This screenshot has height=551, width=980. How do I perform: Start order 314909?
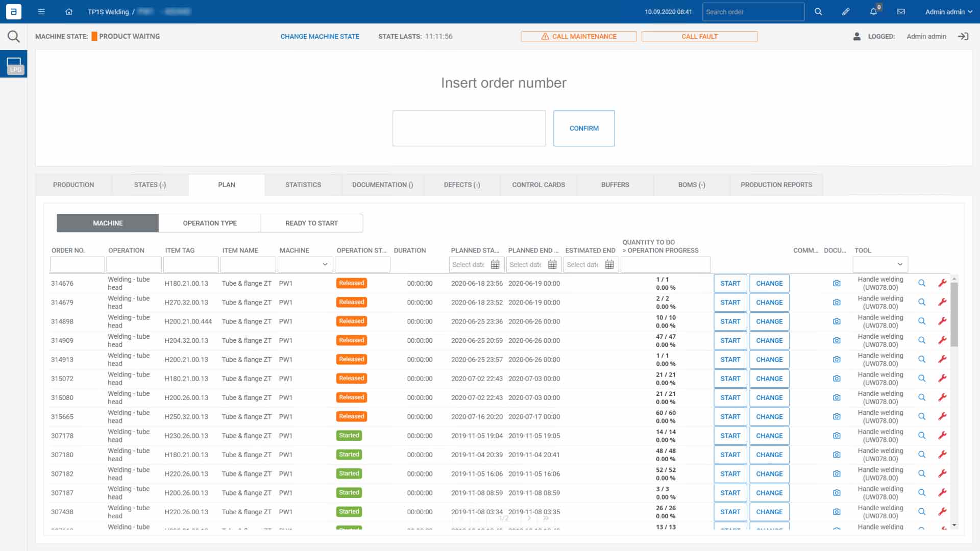click(x=730, y=340)
